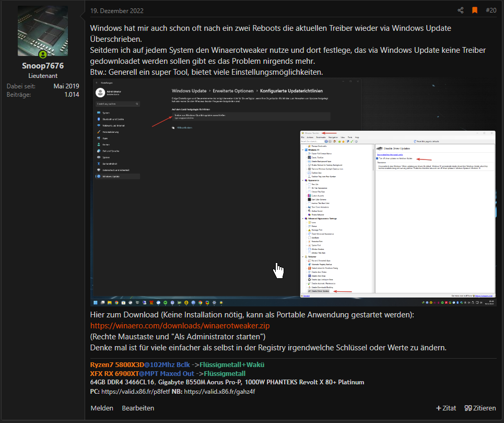Select the label Beiträge:

pos(19,95)
